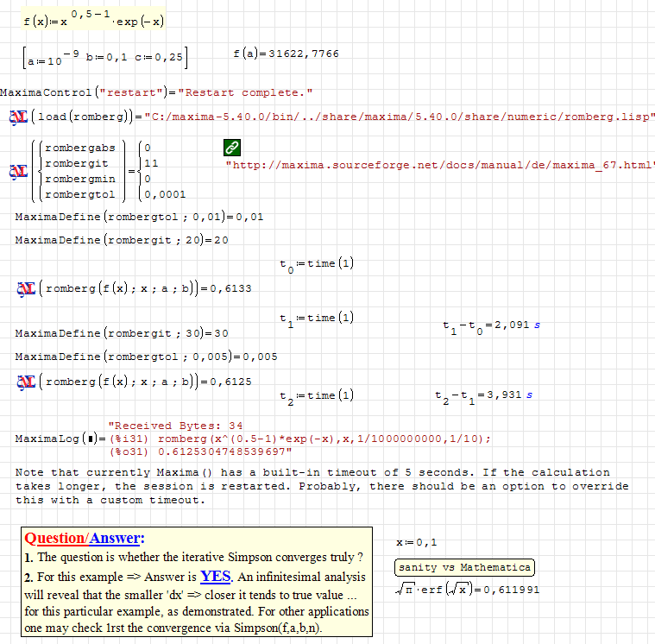The width and height of the screenshot is (655, 644).
Task: Click the Maxima icon next to result 0,6125
Action: [25, 381]
